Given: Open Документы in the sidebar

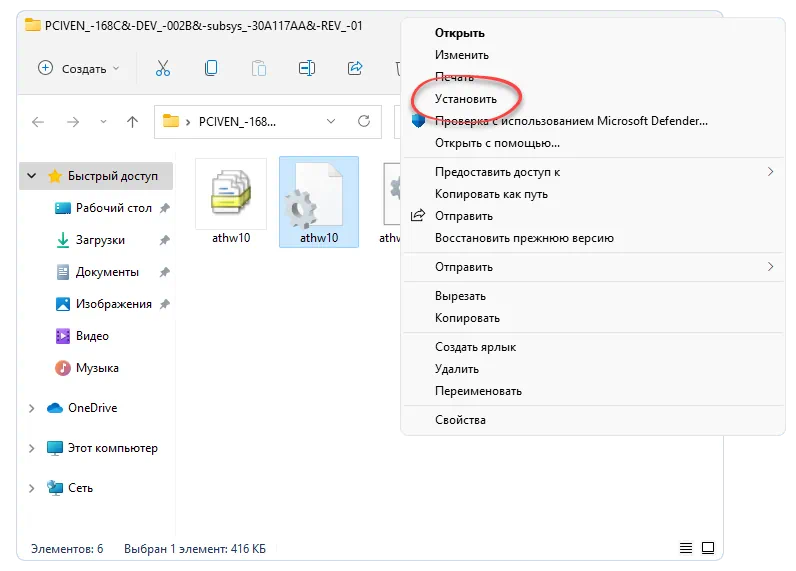Looking at the screenshot, I should click(107, 272).
